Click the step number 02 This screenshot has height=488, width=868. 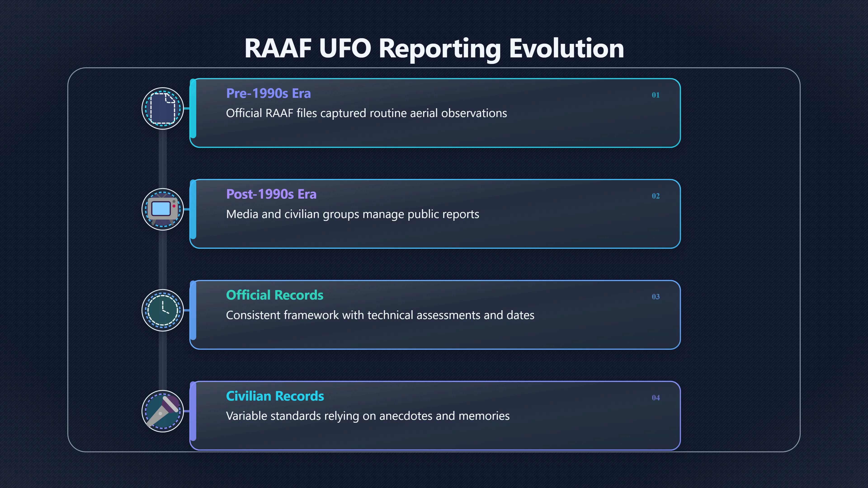655,196
